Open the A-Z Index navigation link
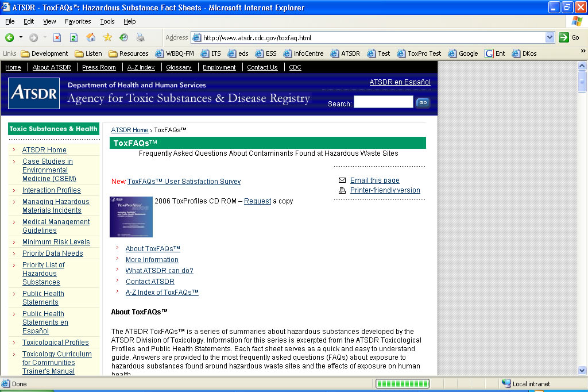This screenshot has height=392, width=588. point(141,67)
